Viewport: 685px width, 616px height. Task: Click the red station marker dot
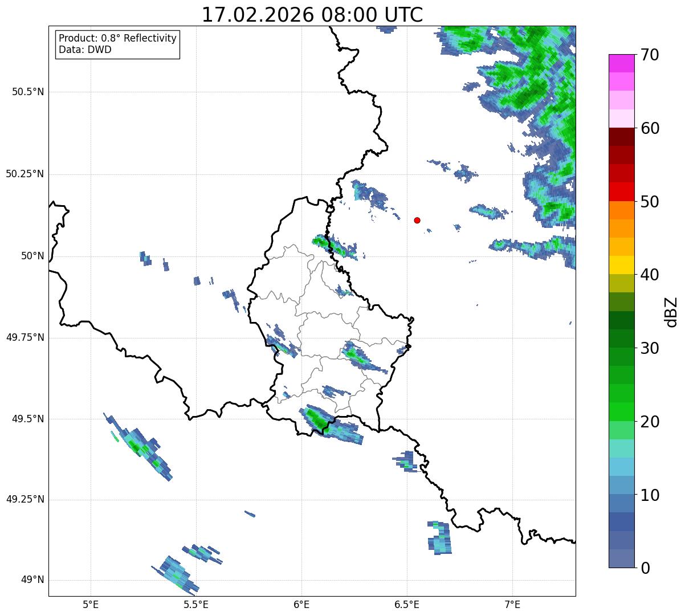click(x=417, y=220)
